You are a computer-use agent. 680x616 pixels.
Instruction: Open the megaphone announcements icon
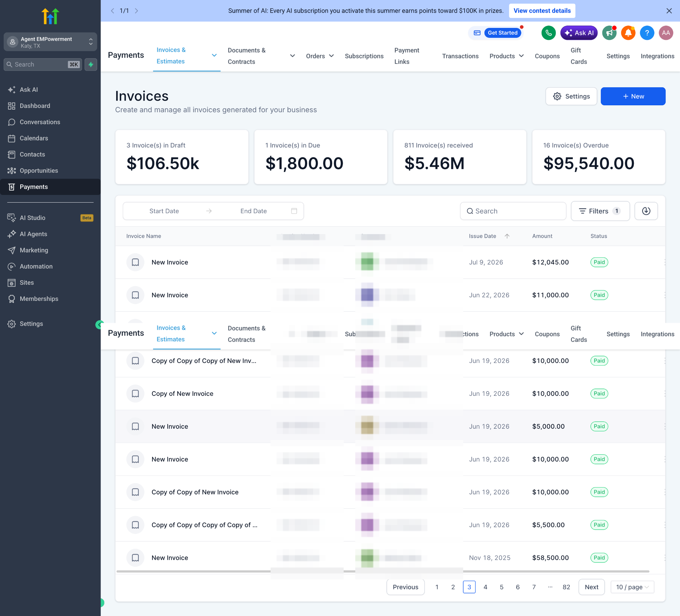pyautogui.click(x=609, y=33)
